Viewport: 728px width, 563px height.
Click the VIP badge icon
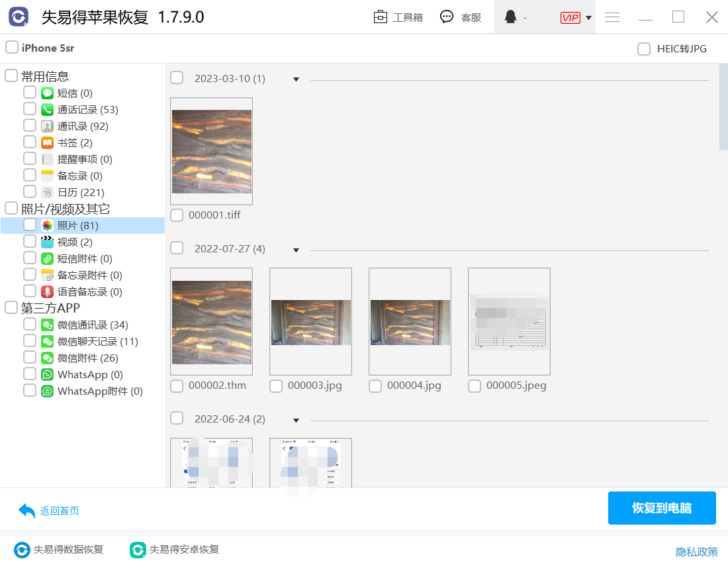(570, 18)
